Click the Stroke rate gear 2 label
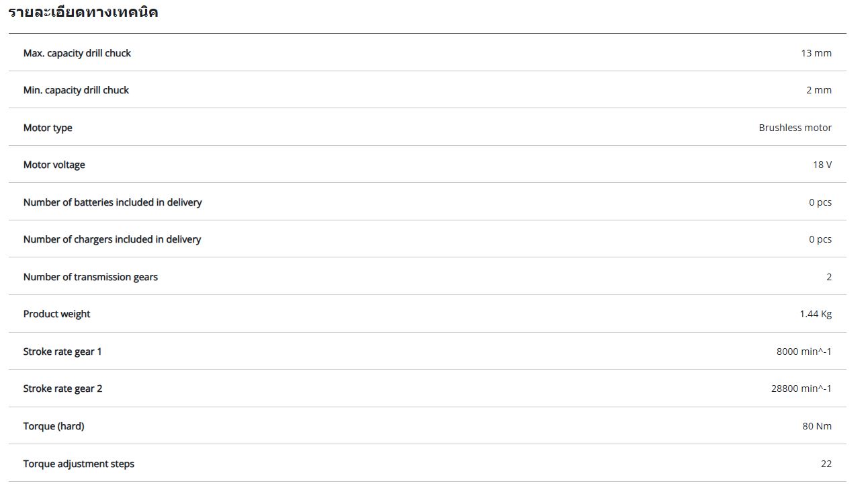The height and width of the screenshot is (496, 868). 62,388
